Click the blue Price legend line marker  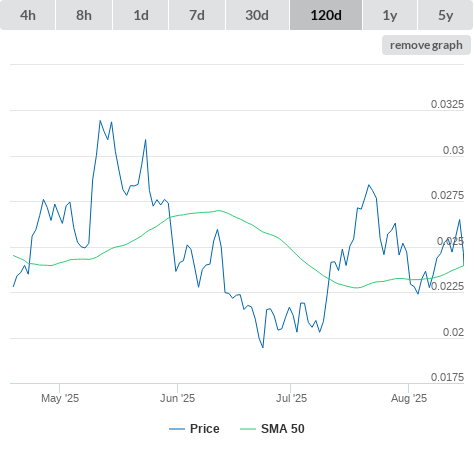[x=177, y=429]
